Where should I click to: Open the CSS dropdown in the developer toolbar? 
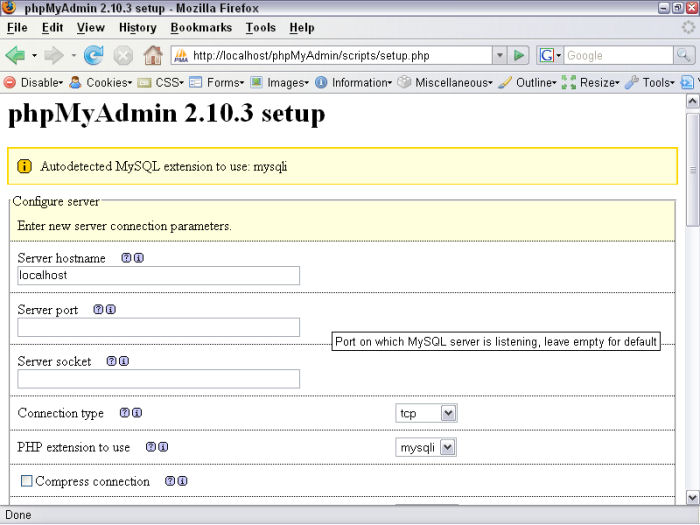161,83
